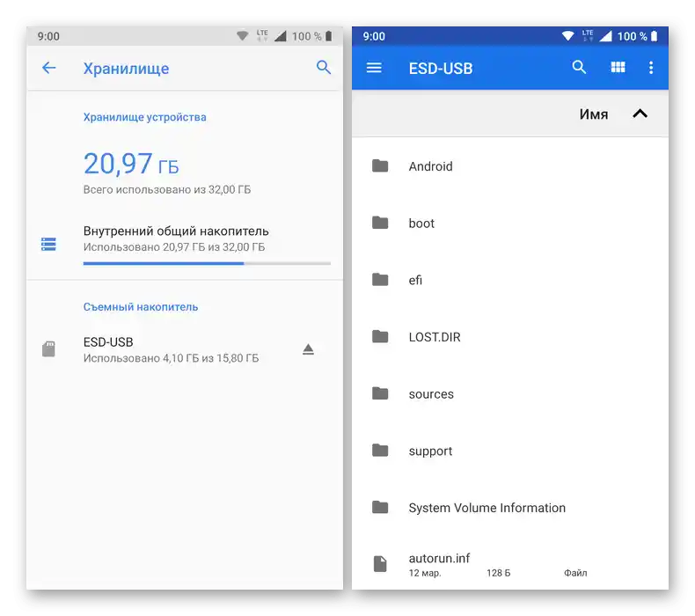Open the efi folder
Image resolution: width=695 pixels, height=616 pixels.
tap(509, 280)
